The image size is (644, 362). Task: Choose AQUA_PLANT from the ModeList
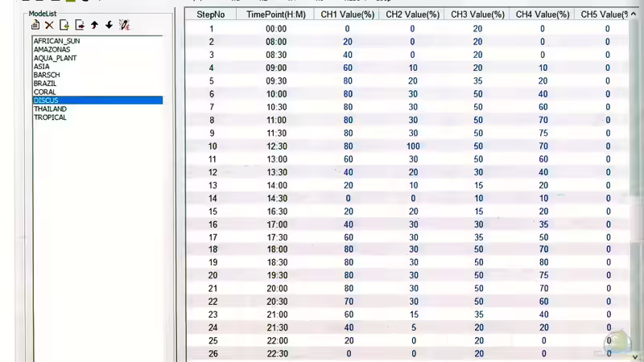pyautogui.click(x=55, y=58)
